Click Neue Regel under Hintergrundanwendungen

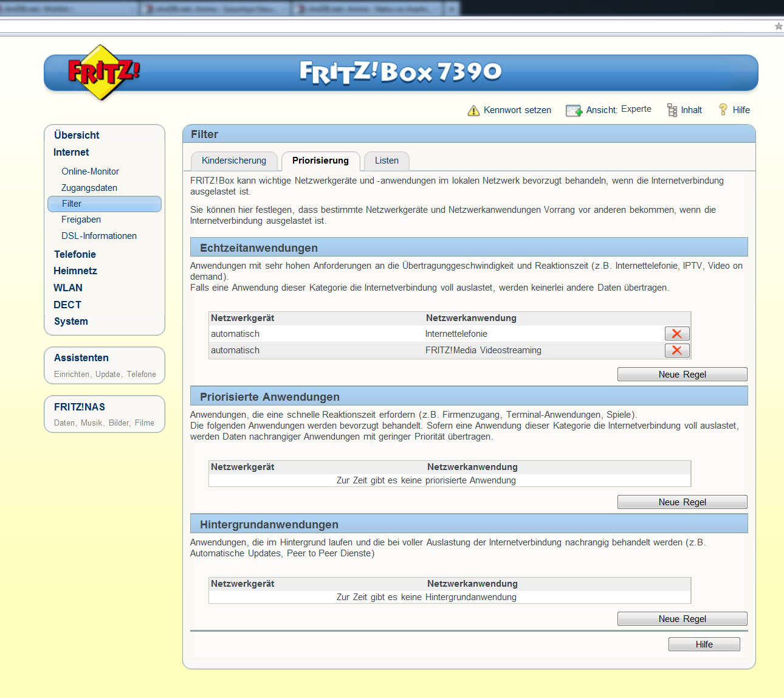pos(683,619)
